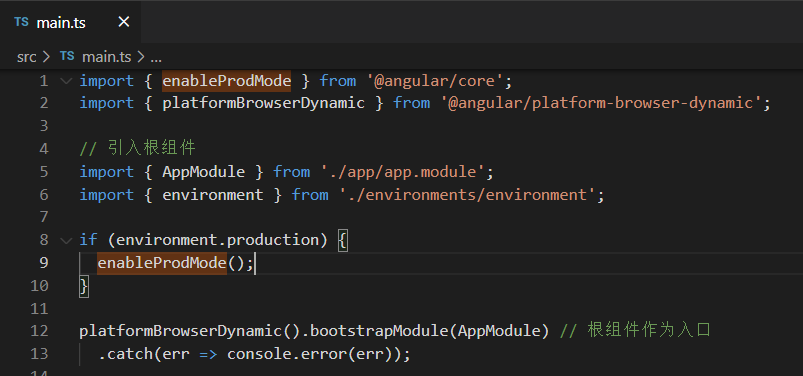Screen dimensions: 803x376
Task: Click highlighted enableProdMode in the import statement
Action: 227,80
